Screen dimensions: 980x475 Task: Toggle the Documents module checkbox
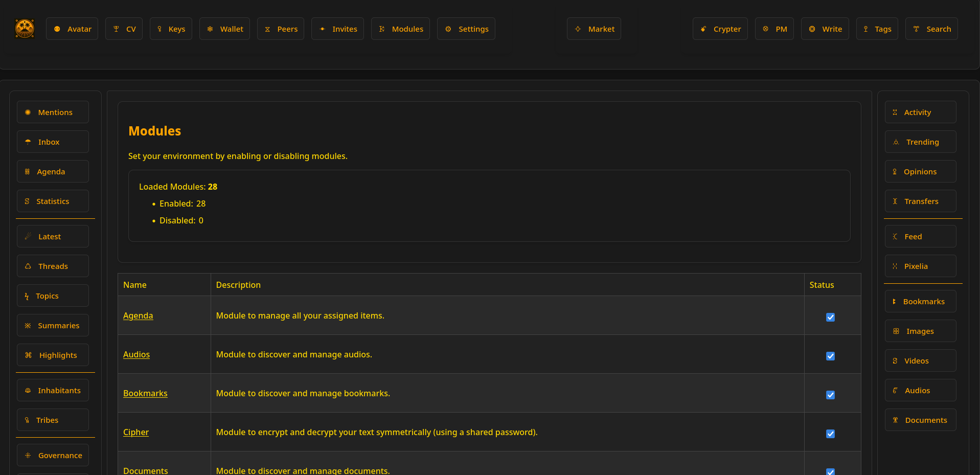coord(831,471)
